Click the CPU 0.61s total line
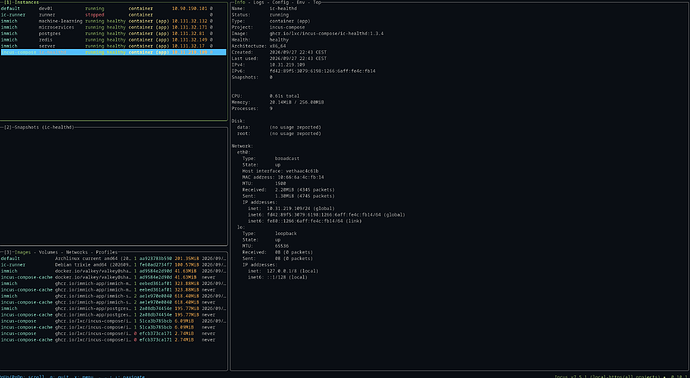 [x=265, y=96]
